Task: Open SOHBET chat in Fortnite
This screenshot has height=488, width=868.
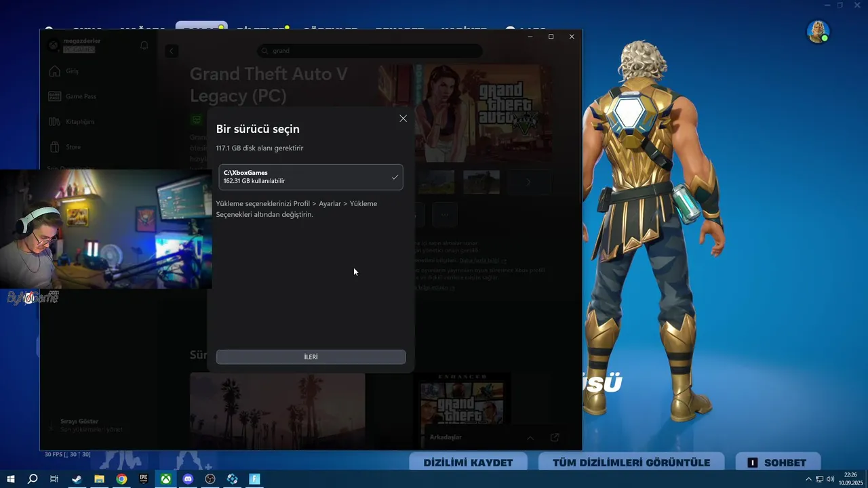Action: [778, 462]
